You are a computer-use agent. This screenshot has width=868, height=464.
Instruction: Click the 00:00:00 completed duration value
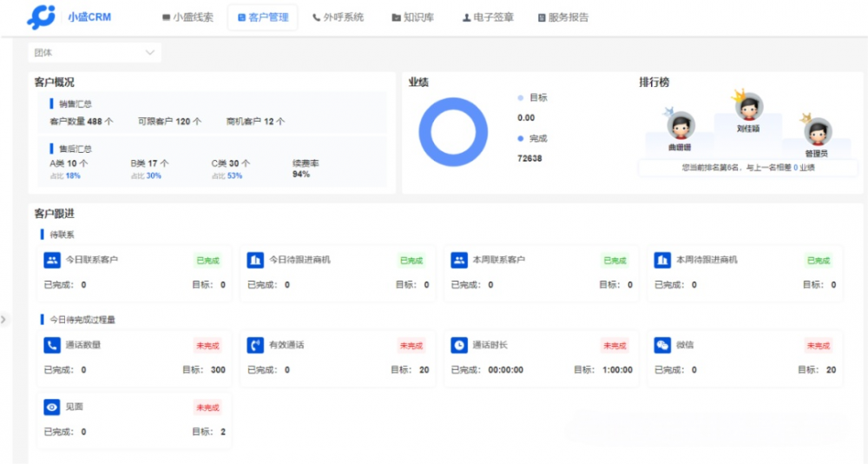point(505,370)
